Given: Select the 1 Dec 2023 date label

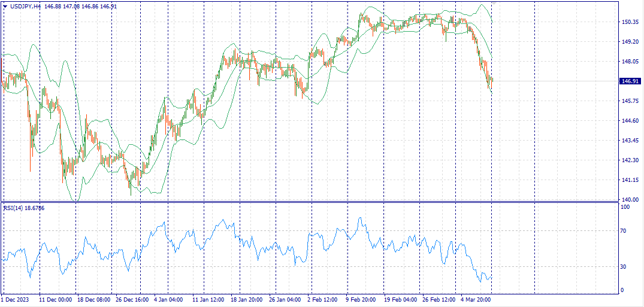Looking at the screenshot, I should [x=15, y=299].
